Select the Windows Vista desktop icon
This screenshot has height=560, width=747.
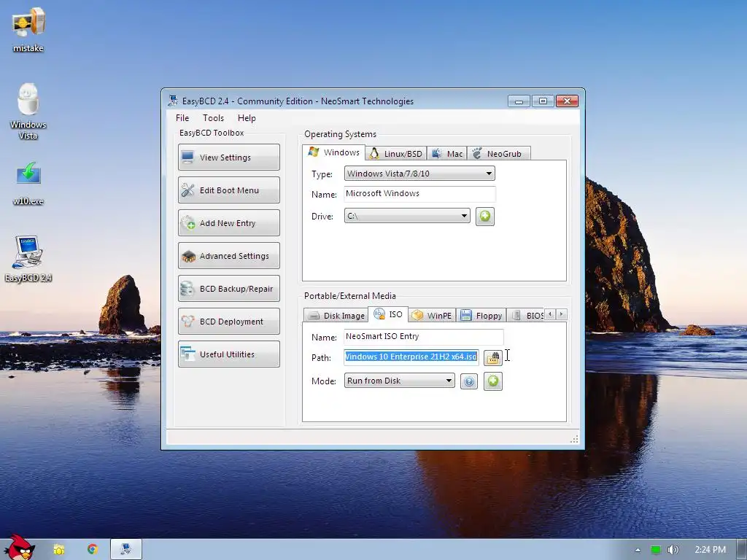(x=28, y=112)
